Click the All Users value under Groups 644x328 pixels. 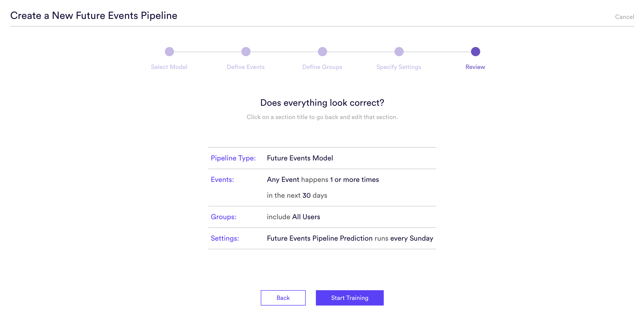click(x=306, y=217)
